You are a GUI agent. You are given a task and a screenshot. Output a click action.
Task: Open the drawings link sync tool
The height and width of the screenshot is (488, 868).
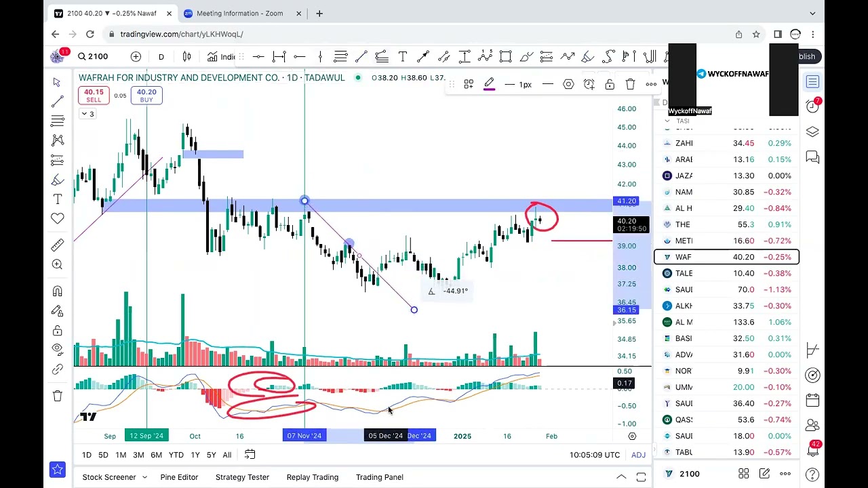(57, 369)
